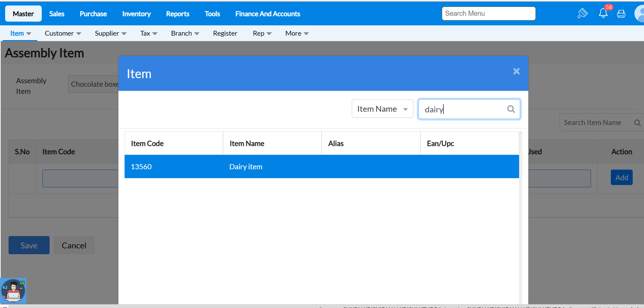This screenshot has height=308, width=644.
Task: Expand the Rep submenu
Action: coord(262,33)
